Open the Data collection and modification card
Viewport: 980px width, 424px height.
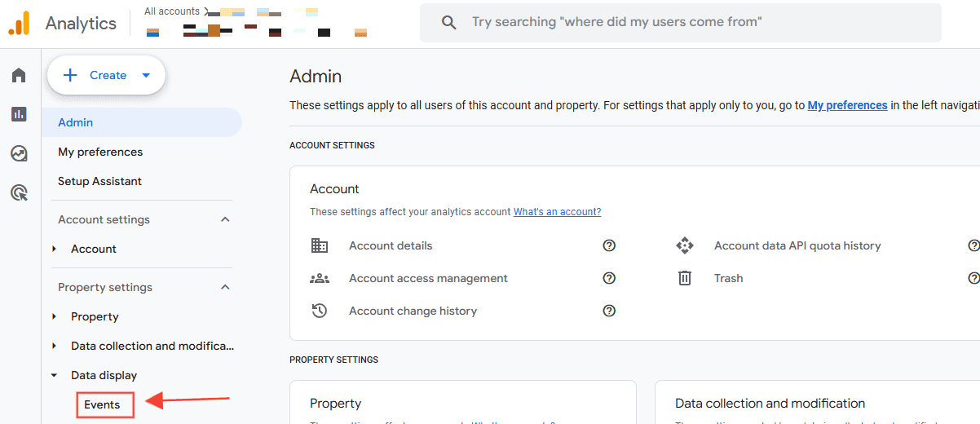point(770,403)
